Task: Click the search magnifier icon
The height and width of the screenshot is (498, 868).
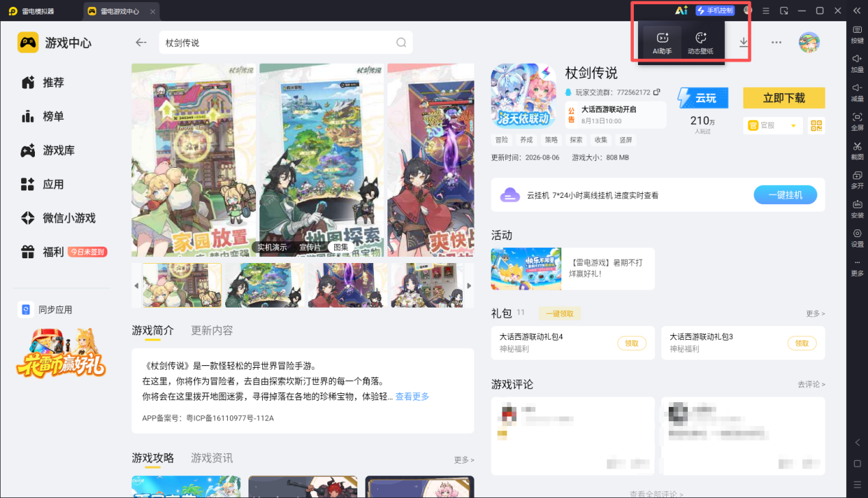Action: tap(401, 42)
